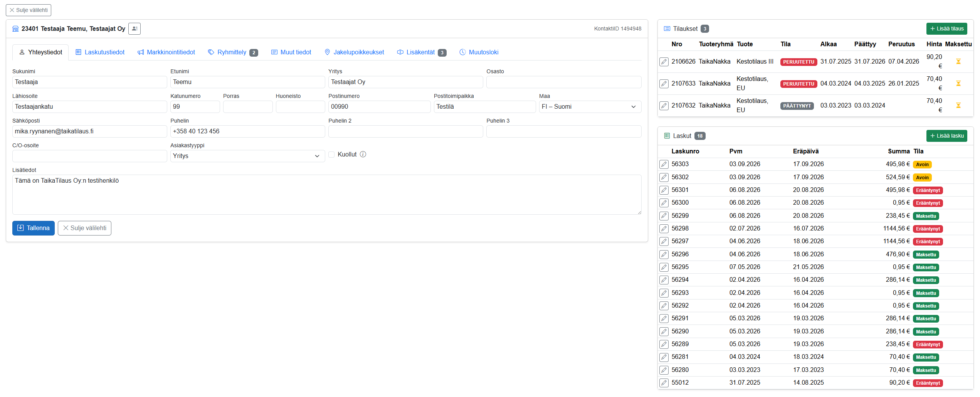Open invoice 56291 edit icon

664,318
